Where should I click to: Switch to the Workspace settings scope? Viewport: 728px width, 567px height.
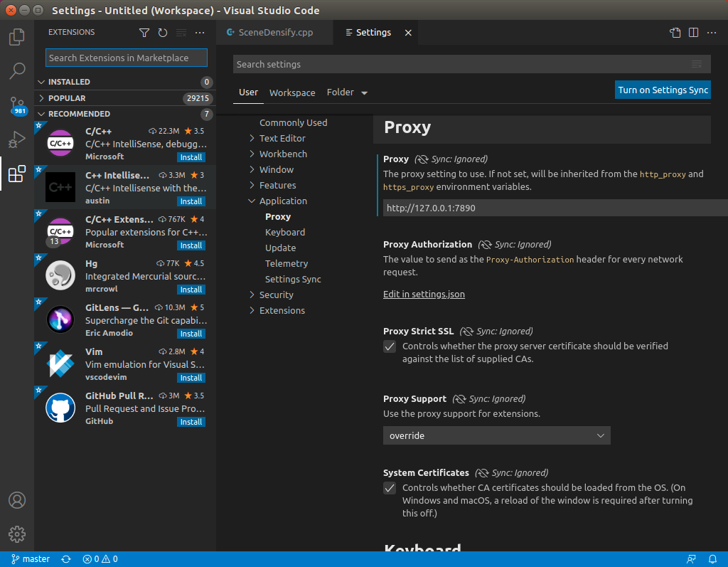point(292,92)
